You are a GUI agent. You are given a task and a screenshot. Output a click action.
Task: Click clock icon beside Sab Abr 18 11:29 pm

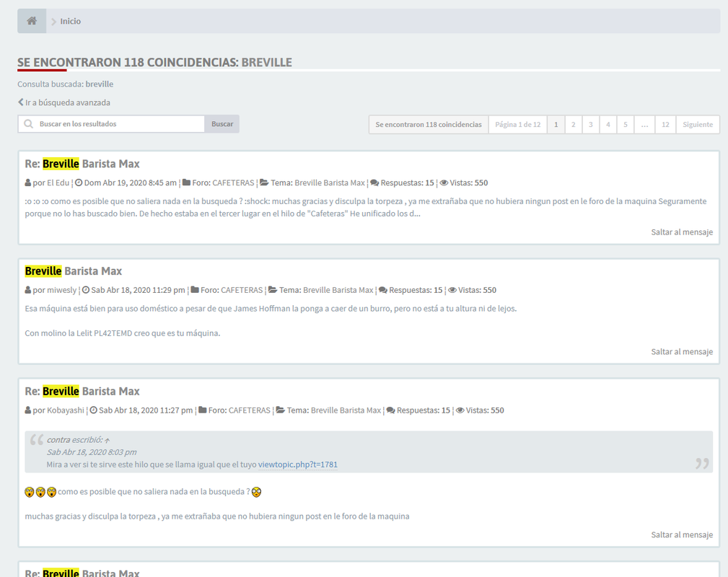click(x=86, y=290)
